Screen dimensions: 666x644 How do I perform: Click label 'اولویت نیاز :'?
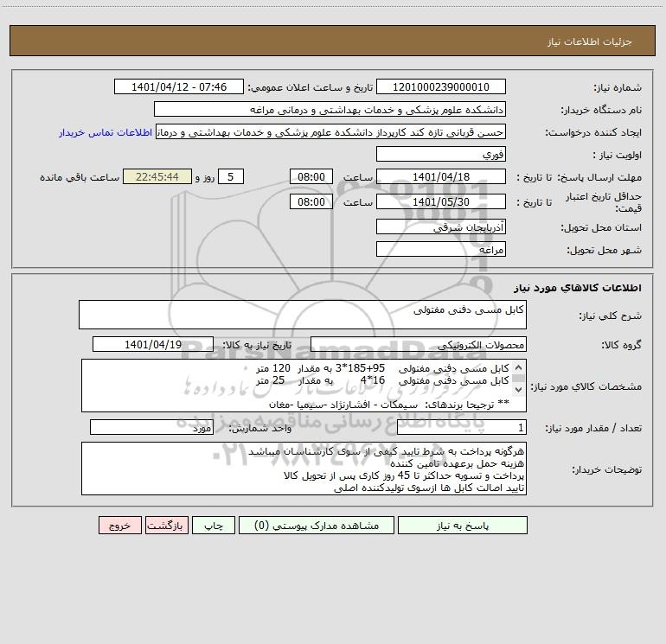(618, 156)
